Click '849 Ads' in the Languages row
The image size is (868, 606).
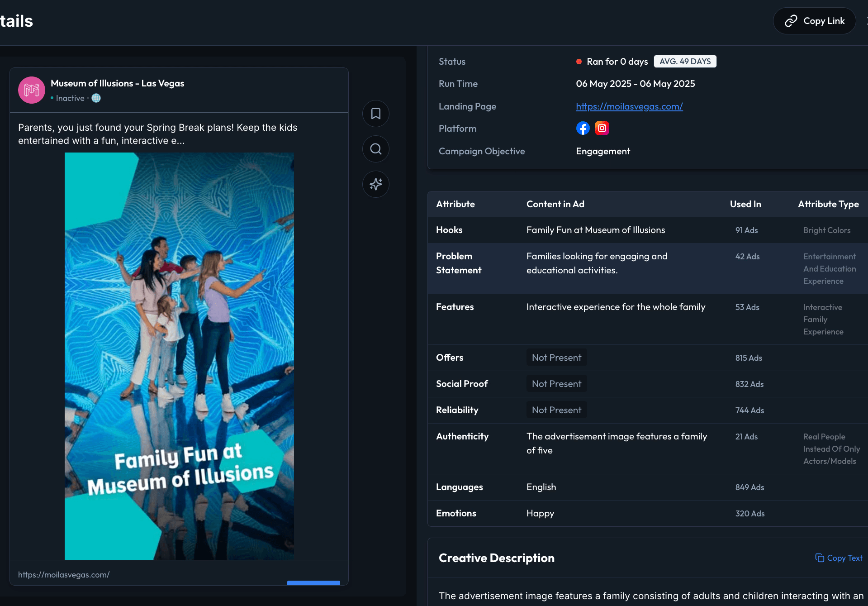(749, 487)
